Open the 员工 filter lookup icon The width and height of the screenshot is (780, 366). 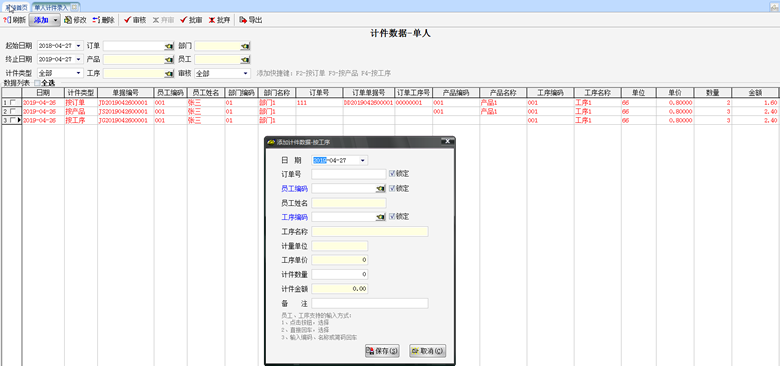[245, 60]
